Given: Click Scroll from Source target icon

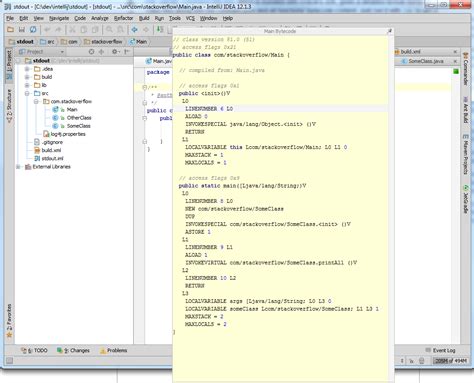Looking at the screenshot, I should coord(91,52).
